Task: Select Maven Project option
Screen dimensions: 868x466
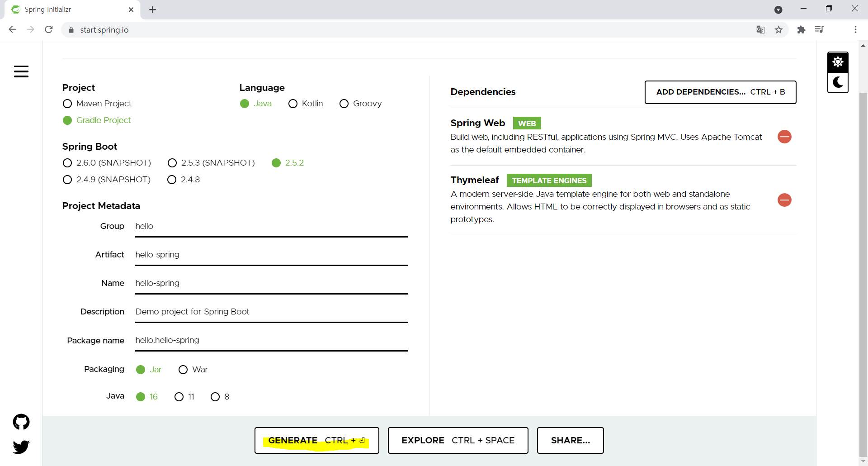Action: [x=97, y=104]
